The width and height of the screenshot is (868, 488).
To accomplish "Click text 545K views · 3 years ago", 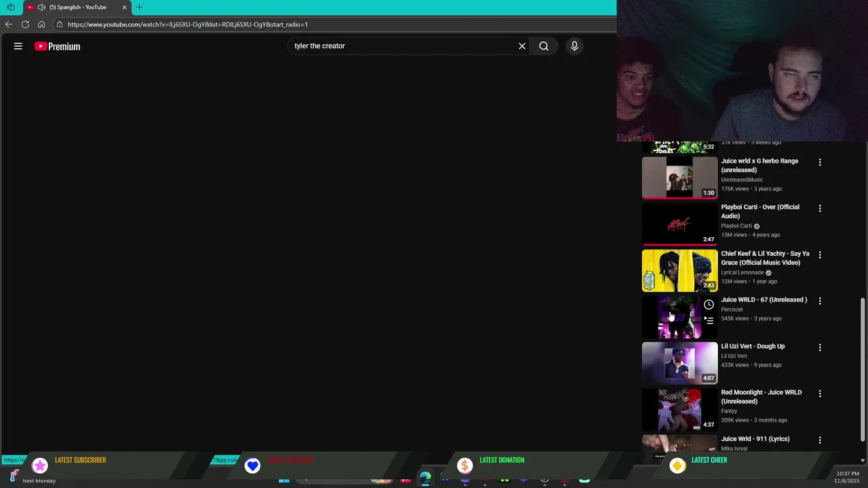I will [751, 319].
